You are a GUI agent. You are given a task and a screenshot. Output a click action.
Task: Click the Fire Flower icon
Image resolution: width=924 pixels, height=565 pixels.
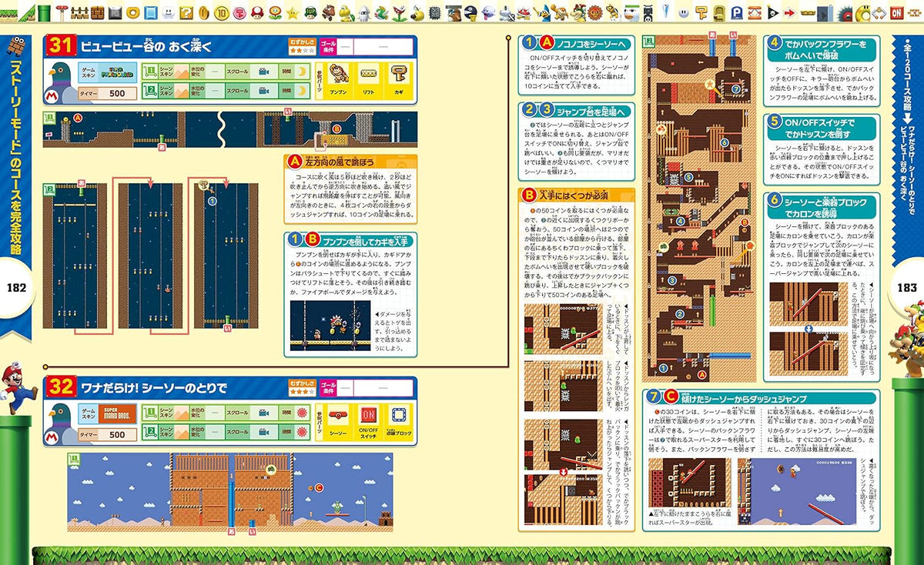275,13
